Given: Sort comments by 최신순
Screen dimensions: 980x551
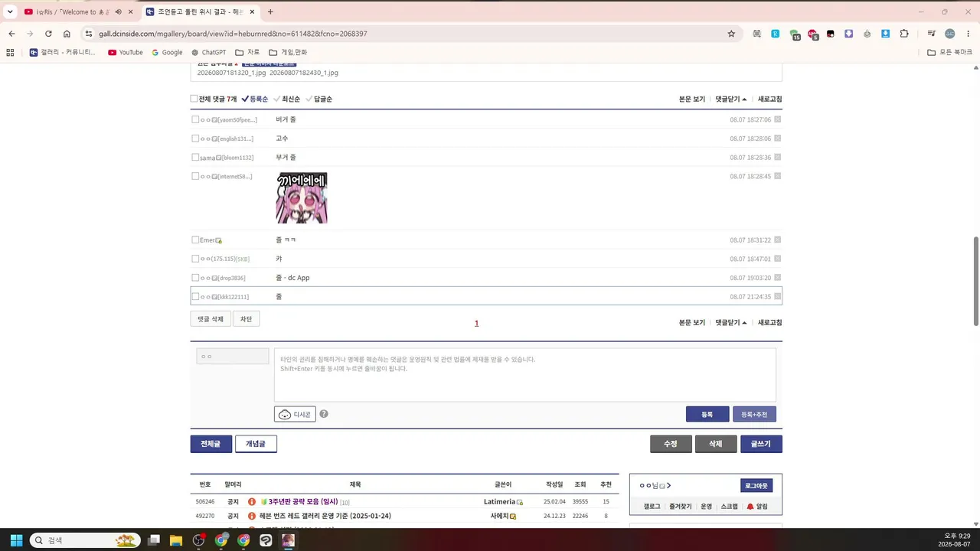Looking at the screenshot, I should click(x=287, y=99).
